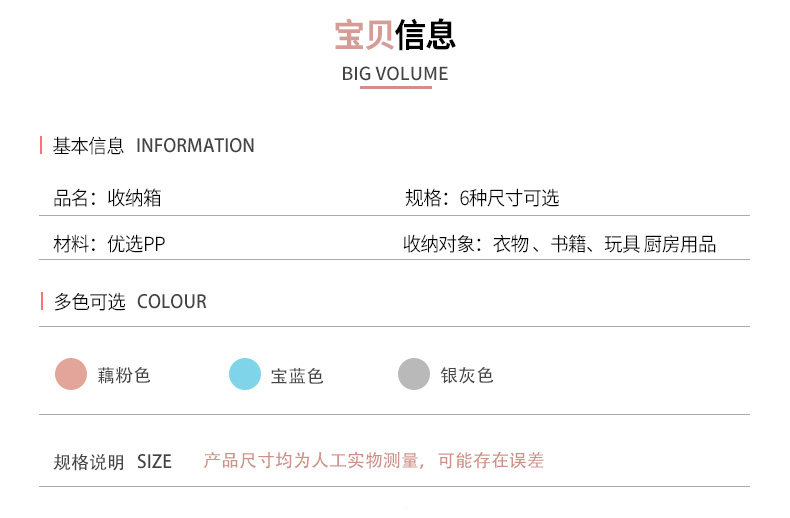790x518 pixels.
Task: Click the 多色可选 COLOUR heading
Action: pos(130,302)
